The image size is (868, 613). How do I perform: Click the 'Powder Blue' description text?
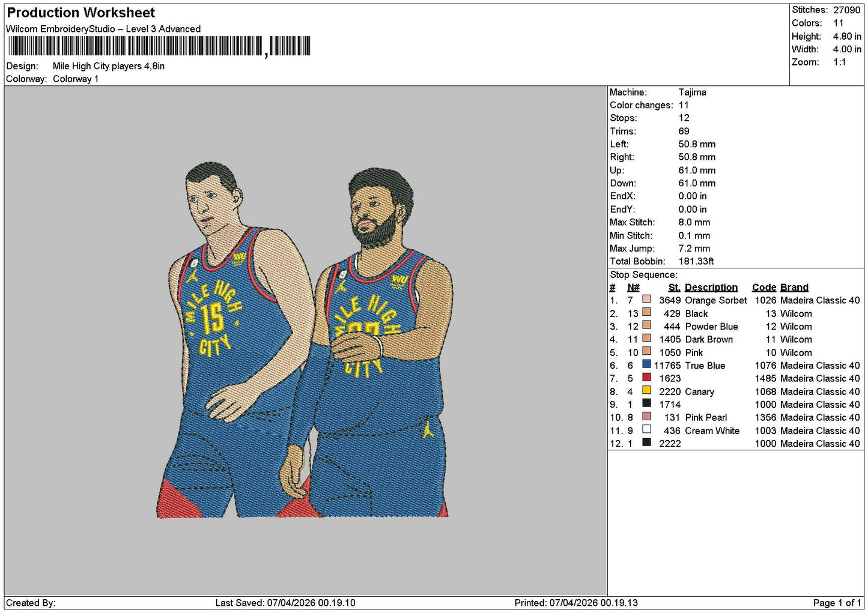click(712, 326)
